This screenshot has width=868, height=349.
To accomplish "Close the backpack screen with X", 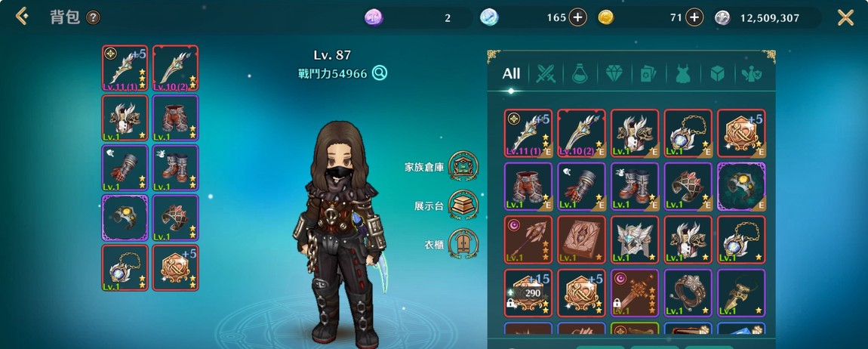I will [845, 17].
